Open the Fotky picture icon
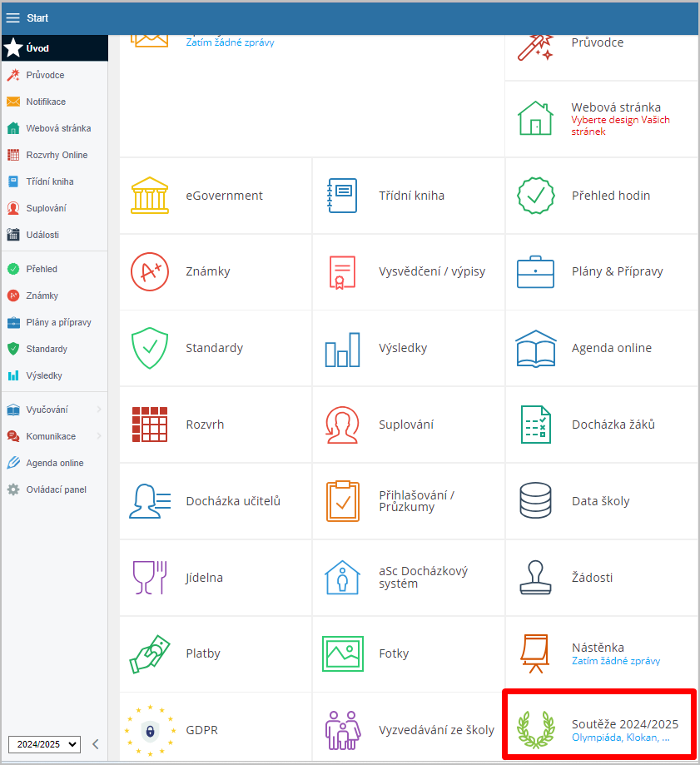The width and height of the screenshot is (700, 765). click(x=342, y=653)
